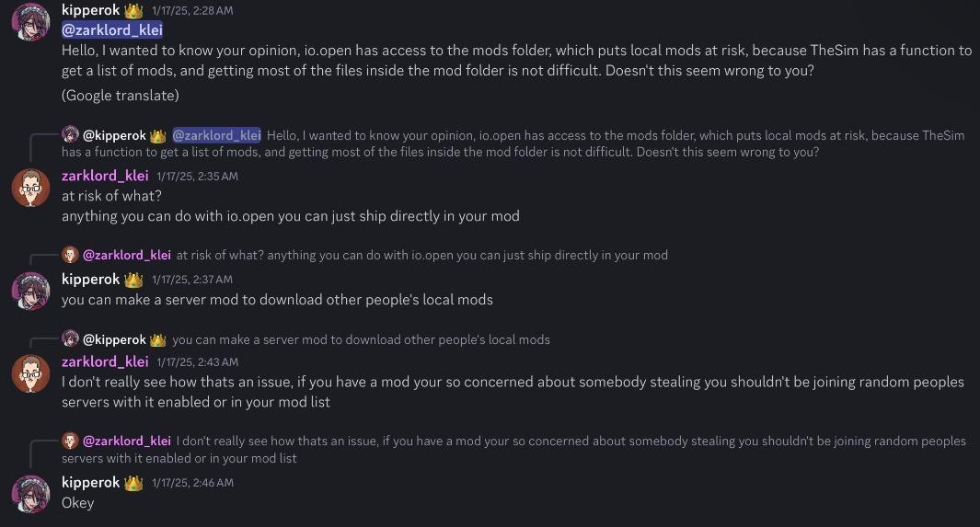This screenshot has width=980, height=527.
Task: Click the 2:46 AM message timestamp
Action: pos(192,483)
